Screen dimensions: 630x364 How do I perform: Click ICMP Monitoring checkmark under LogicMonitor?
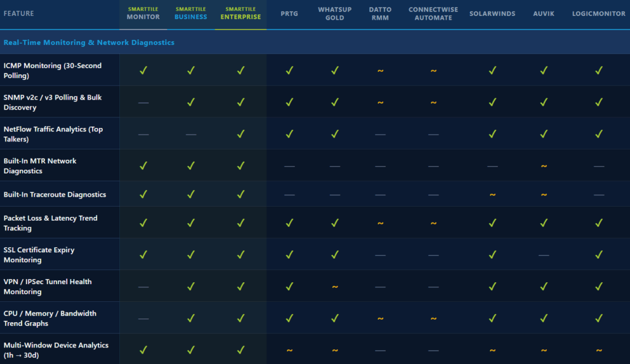(x=599, y=70)
